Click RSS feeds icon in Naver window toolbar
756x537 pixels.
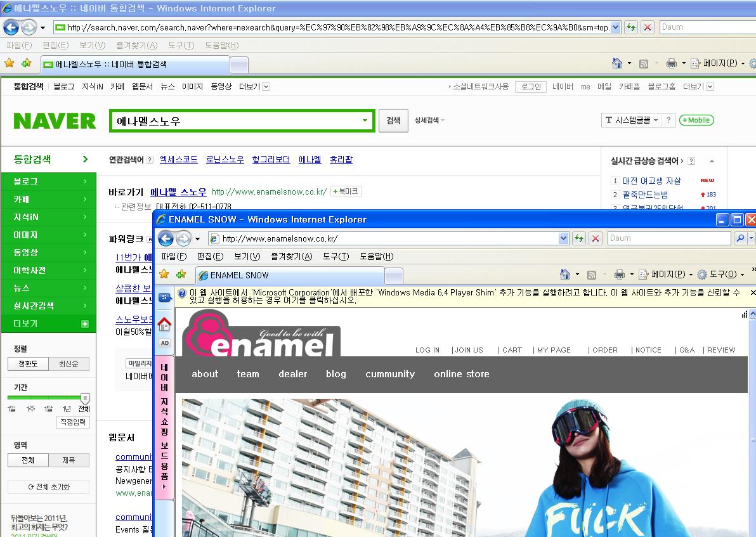644,63
